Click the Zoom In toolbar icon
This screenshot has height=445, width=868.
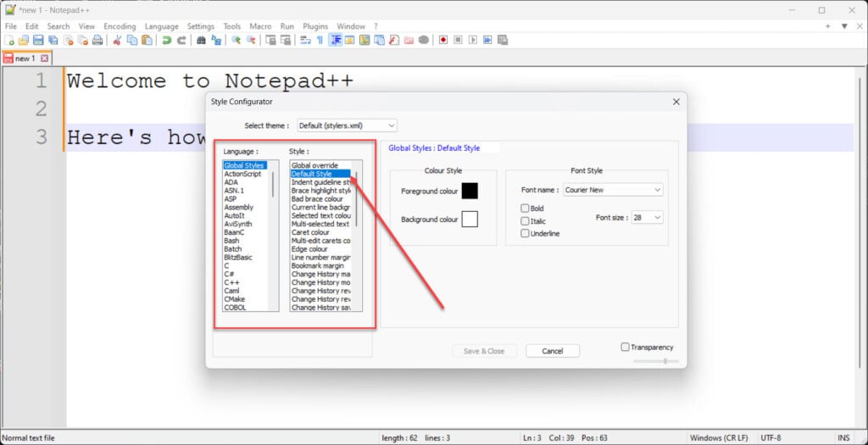(x=236, y=40)
